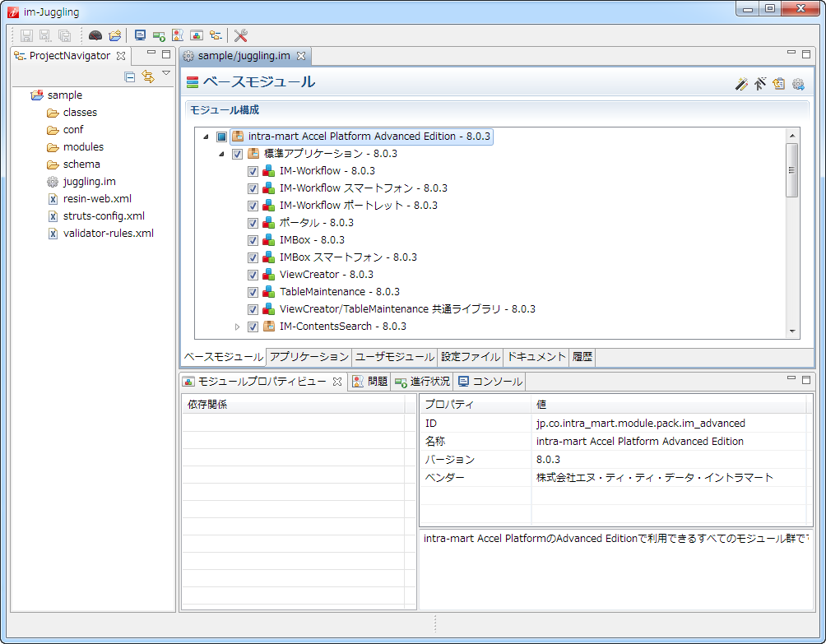
Task: Click the red-and-yellow person icon in the toolbar
Action: coord(178,35)
